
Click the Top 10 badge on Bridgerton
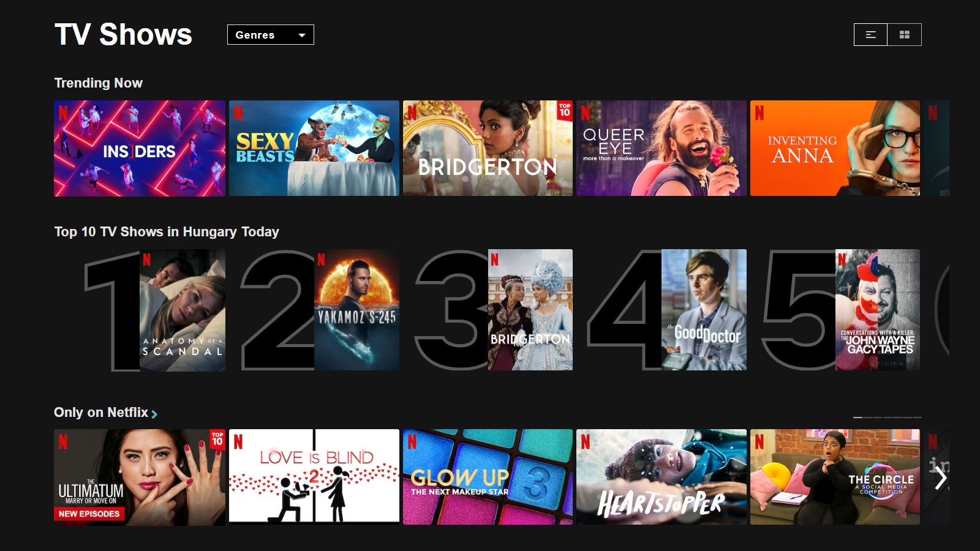(x=565, y=110)
